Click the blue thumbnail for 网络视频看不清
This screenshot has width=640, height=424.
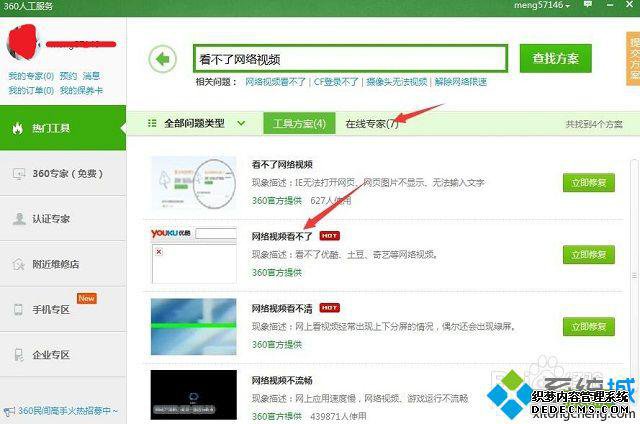(x=193, y=326)
